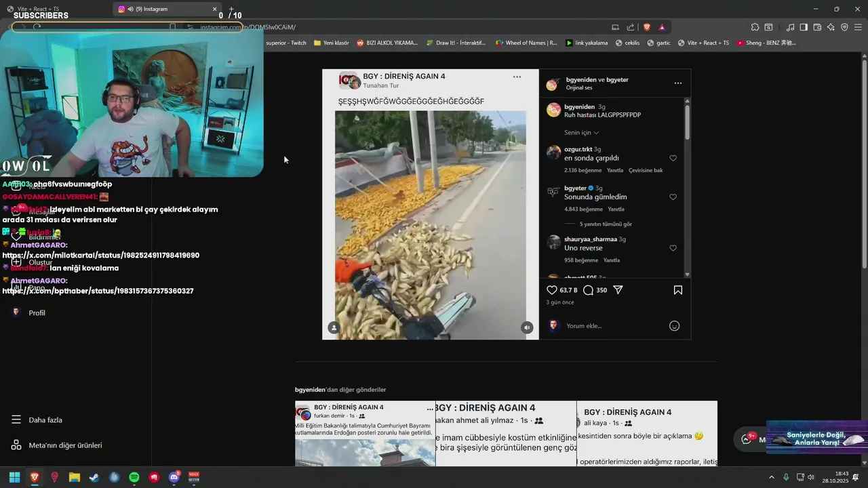
Task: Open the furkan demir related post thumbnail
Action: tap(365, 434)
